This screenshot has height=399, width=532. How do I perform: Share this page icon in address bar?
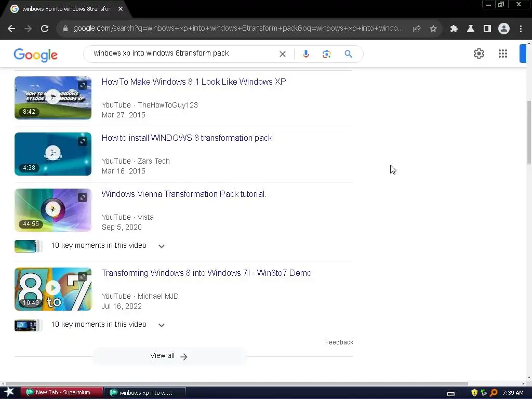click(416, 29)
